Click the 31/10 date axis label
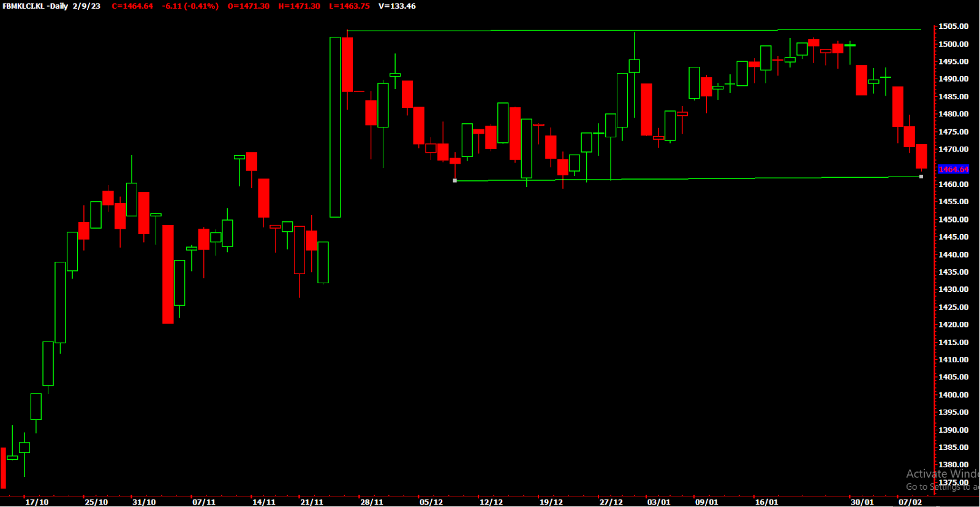Viewport: 980px width, 507px height. (x=144, y=502)
